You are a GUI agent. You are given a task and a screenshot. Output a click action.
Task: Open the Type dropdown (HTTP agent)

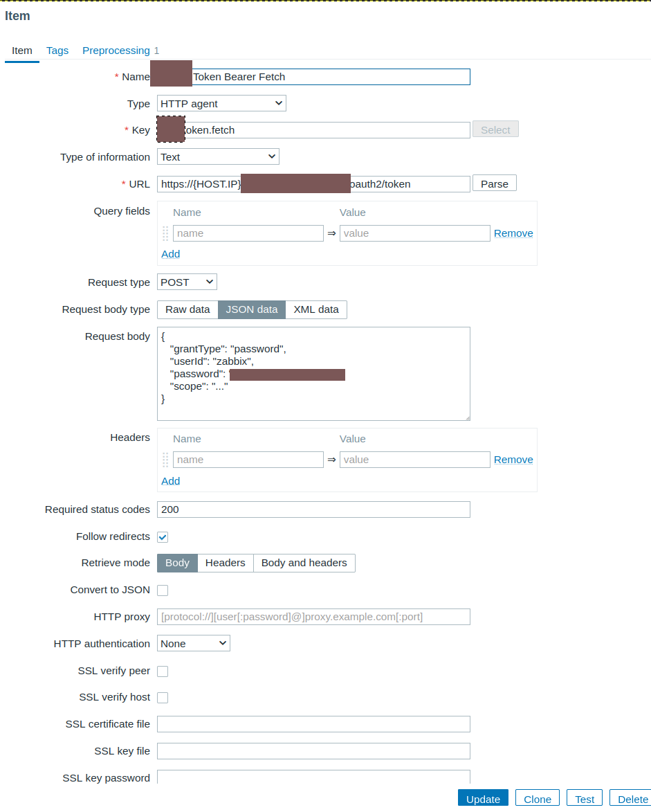[221, 104]
